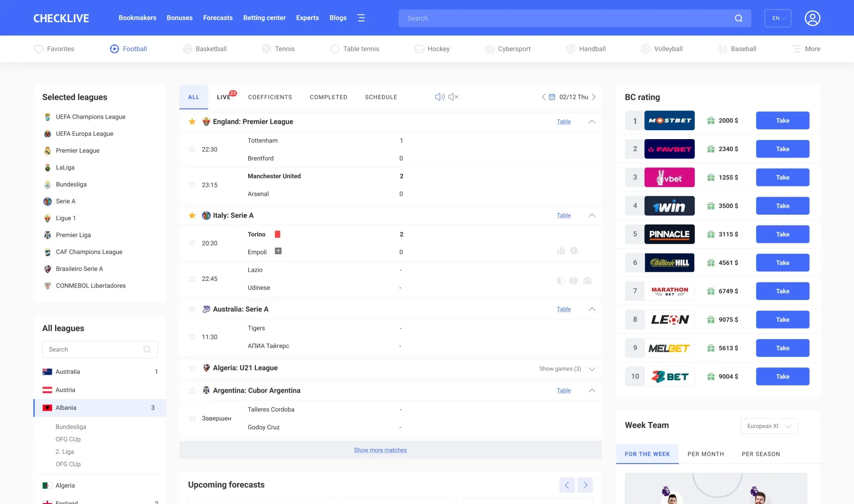Open statistics icon for Torino-Empoli match
Viewport: 854px width, 504px height.
tap(561, 251)
